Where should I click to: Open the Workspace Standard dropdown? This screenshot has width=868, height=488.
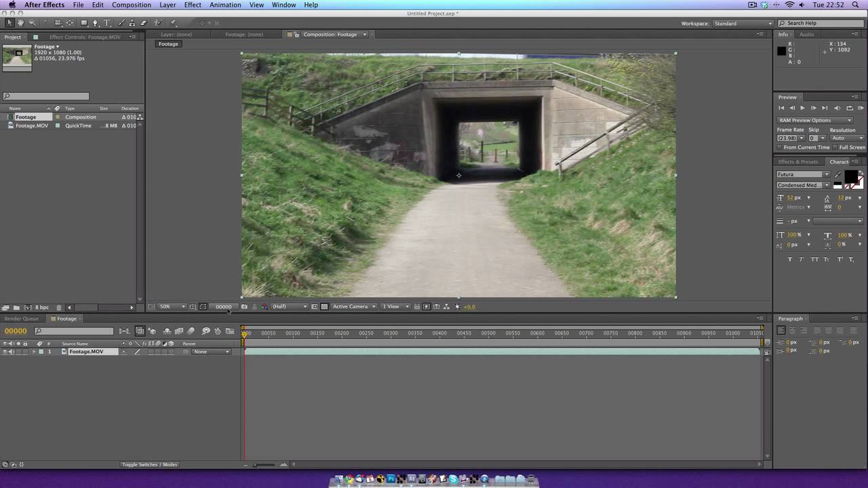[743, 23]
